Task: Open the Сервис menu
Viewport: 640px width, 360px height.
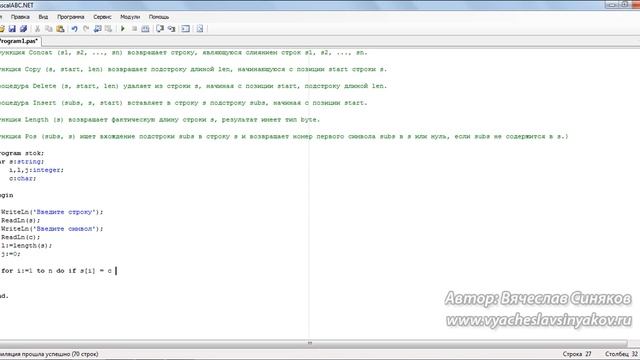Action: point(102,17)
